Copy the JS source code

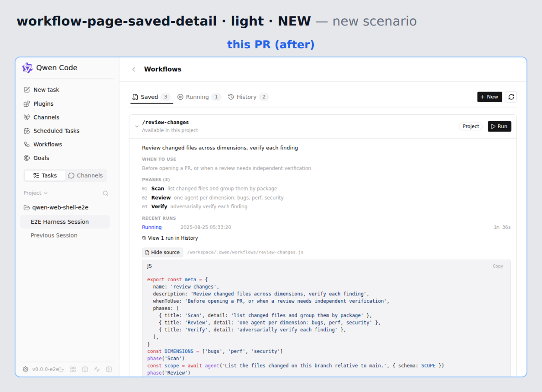pos(498,266)
